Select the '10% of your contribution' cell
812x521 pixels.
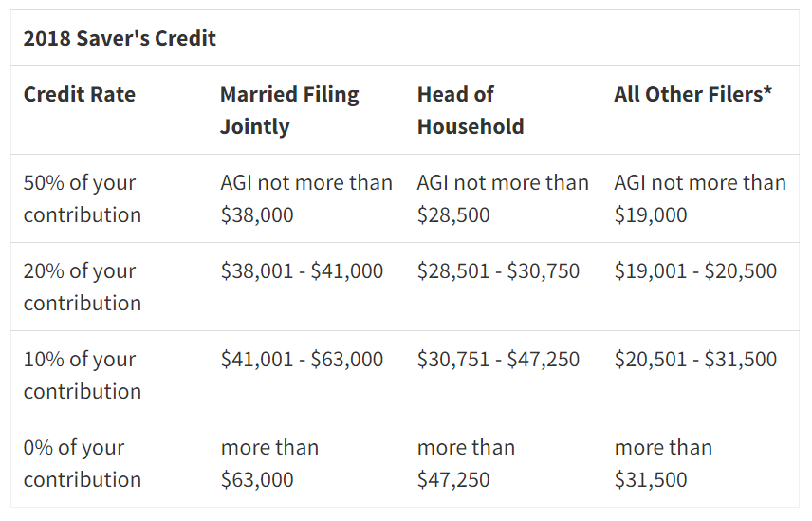tap(82, 375)
